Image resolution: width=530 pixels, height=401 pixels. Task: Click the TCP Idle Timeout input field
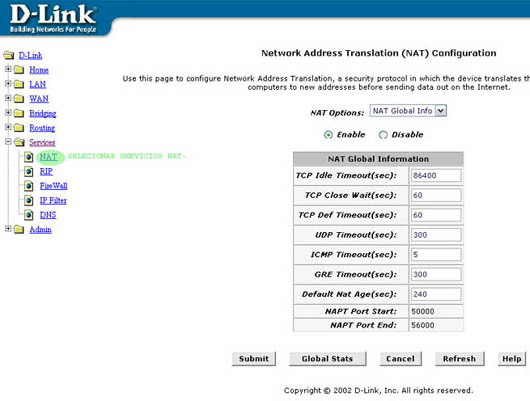tap(436, 175)
